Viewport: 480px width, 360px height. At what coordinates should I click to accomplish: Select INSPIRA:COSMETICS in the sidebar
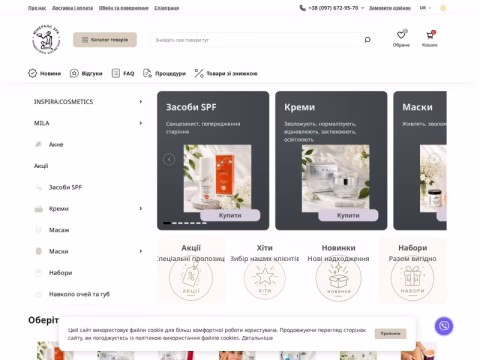(x=63, y=102)
